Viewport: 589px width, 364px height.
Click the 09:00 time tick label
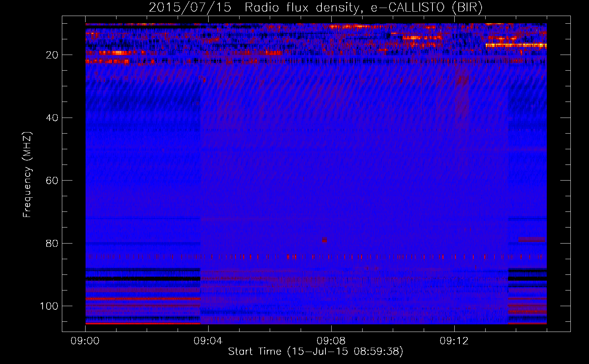click(85, 341)
